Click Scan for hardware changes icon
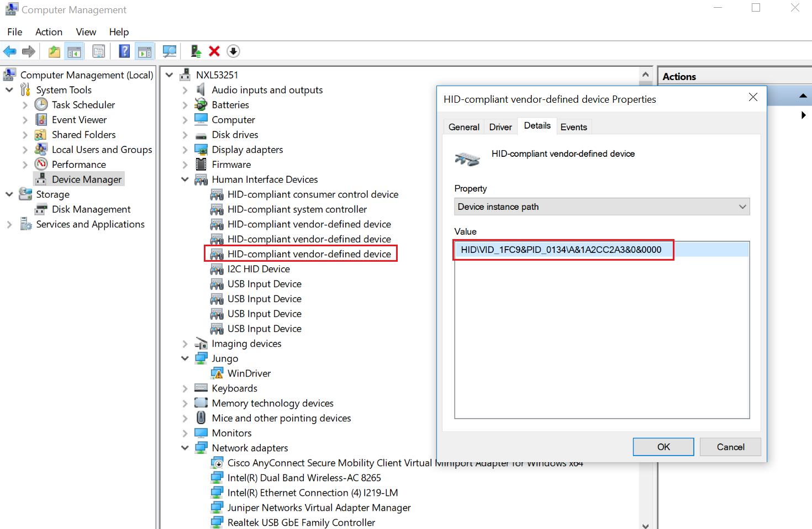The image size is (812, 529). [170, 51]
